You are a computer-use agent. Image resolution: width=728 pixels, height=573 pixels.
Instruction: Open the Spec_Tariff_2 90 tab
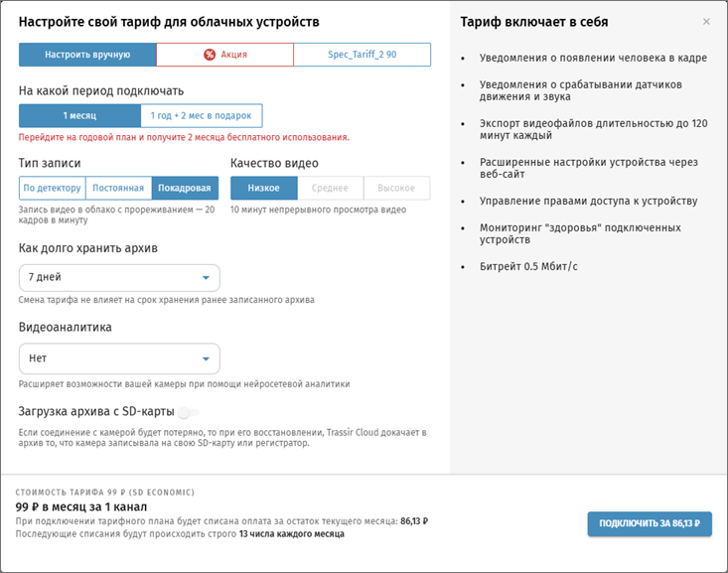(363, 55)
